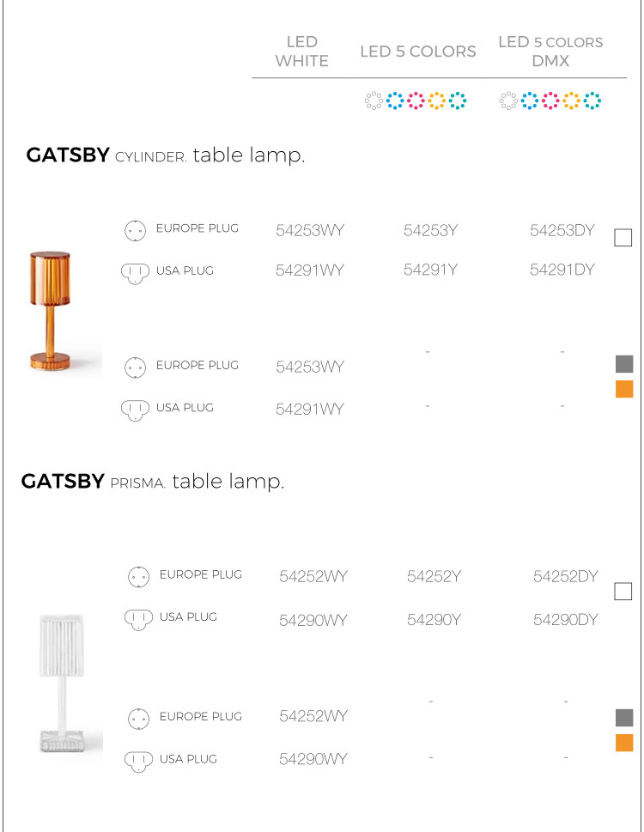The height and width of the screenshot is (832, 644).
Task: Click product code 54291DY
Action: coord(562,270)
